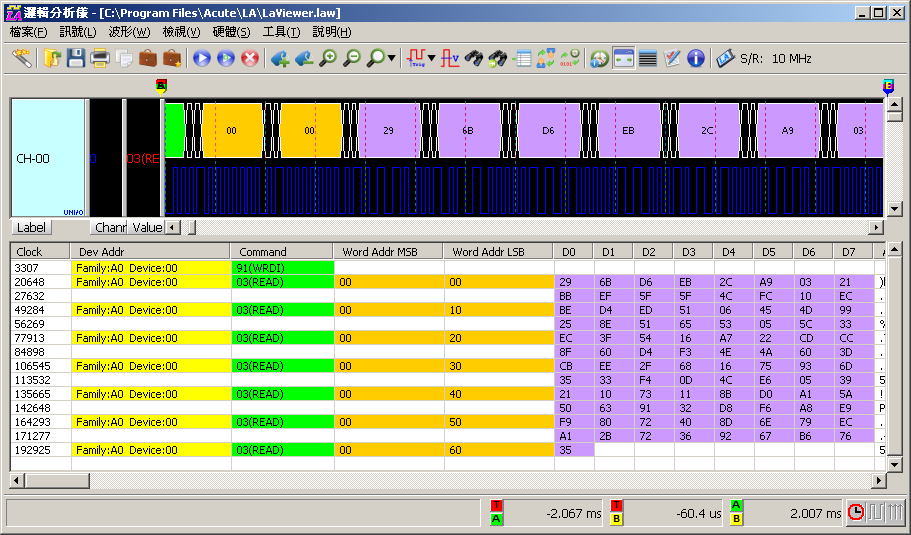This screenshot has height=535, width=911.
Task: Click the plain magnifier zoom icon
Action: click(376, 58)
